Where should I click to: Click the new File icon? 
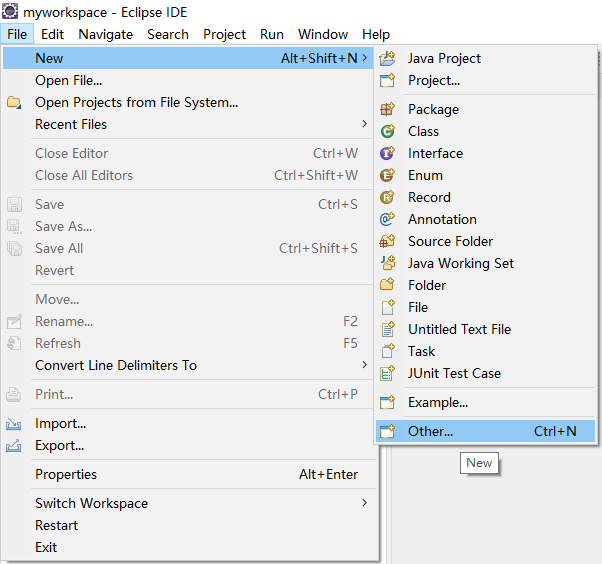[x=387, y=307]
